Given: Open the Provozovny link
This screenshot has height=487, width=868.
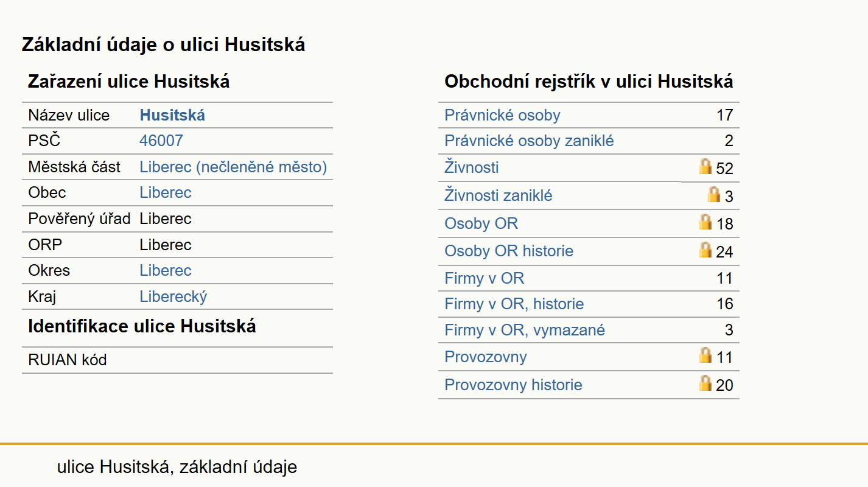Looking at the screenshot, I should point(486,357).
